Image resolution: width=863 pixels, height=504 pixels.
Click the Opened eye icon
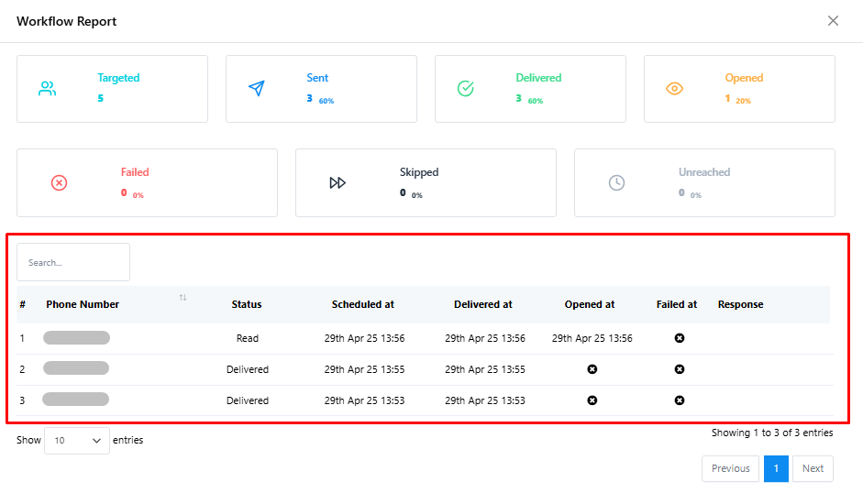coord(674,88)
